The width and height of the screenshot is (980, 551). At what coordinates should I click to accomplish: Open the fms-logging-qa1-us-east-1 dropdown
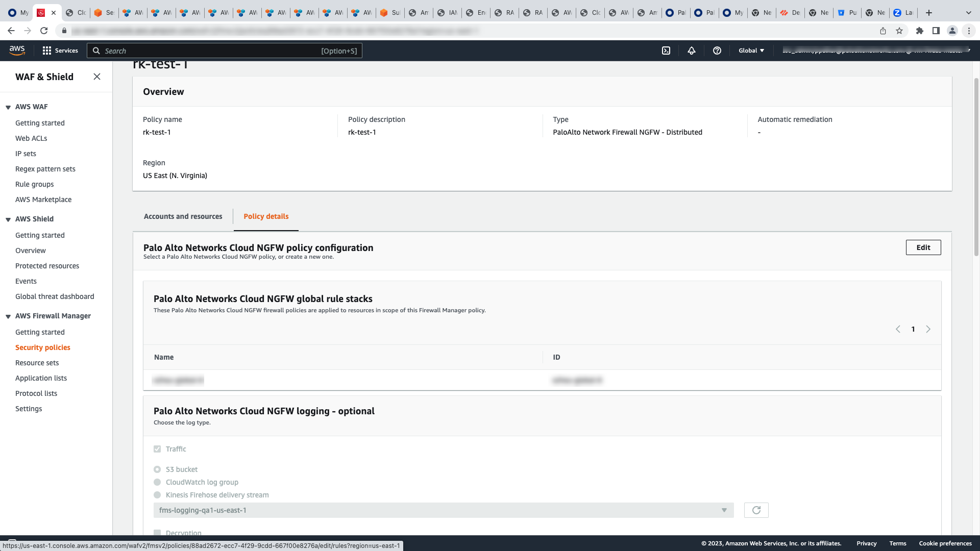coord(443,510)
